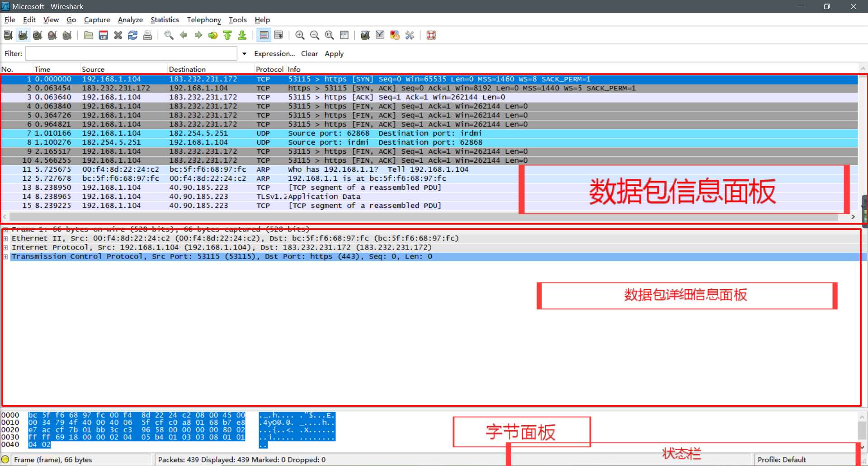
Task: Click inside the Filter text field
Action: 131,54
